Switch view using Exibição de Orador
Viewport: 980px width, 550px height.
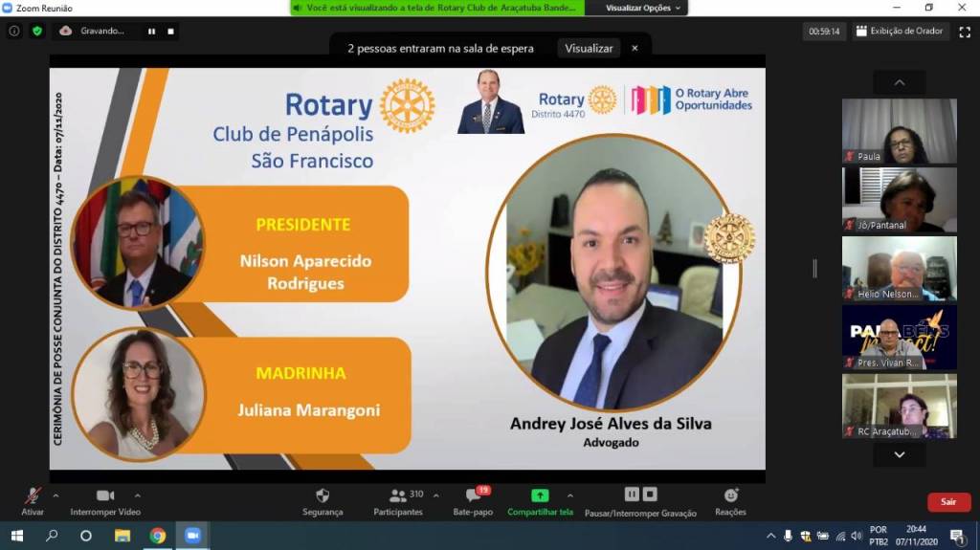click(x=900, y=31)
